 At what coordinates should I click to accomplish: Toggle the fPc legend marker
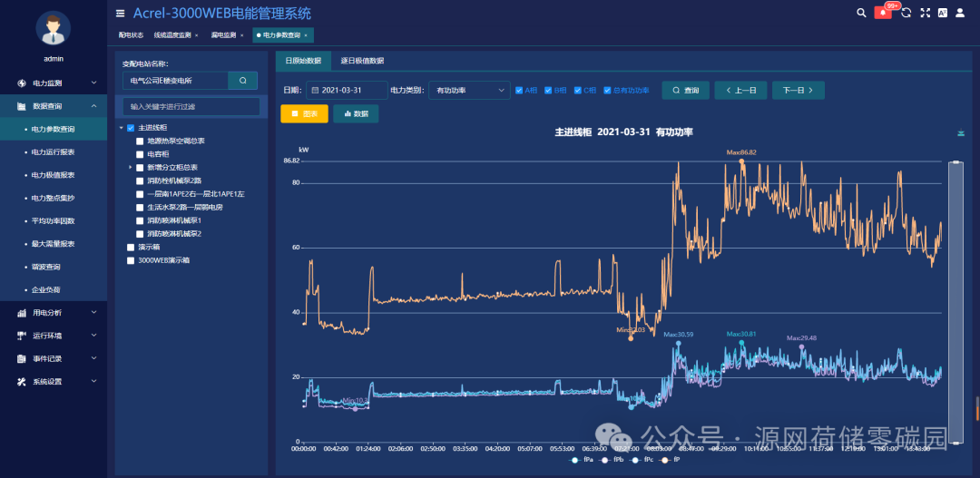point(635,461)
